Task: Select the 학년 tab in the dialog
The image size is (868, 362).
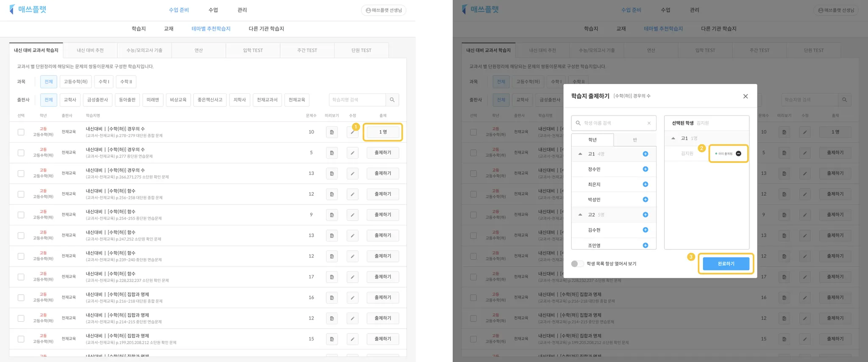Action: point(593,140)
